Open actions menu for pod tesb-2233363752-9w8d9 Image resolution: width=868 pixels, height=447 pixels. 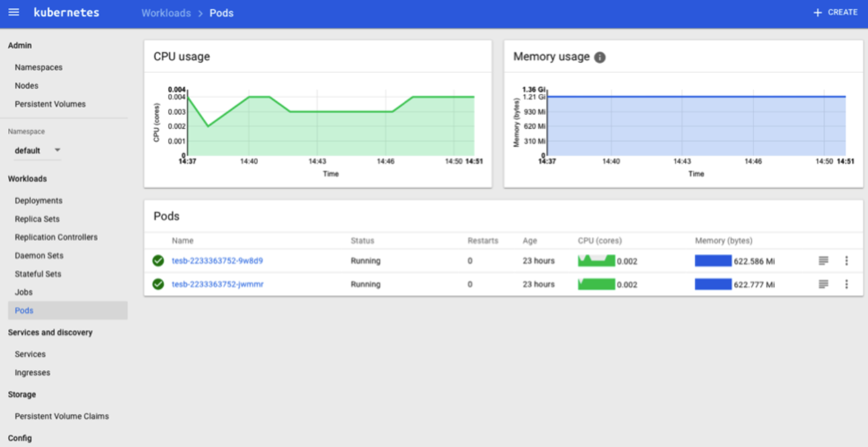pos(846,261)
